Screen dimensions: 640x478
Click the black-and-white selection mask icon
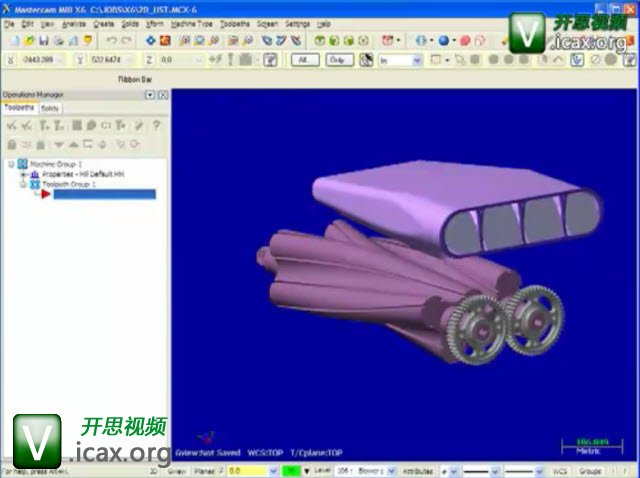(366, 60)
